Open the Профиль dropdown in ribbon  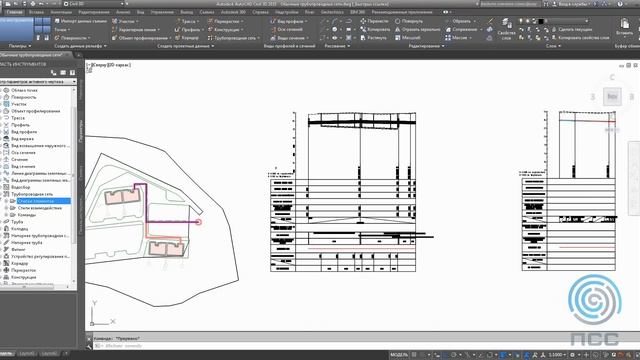pyautogui.click(x=189, y=29)
